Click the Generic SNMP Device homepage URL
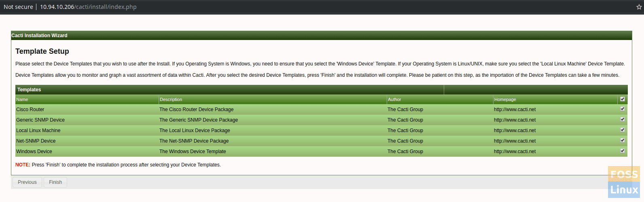Viewport: 644px width, 202px height. [515, 120]
